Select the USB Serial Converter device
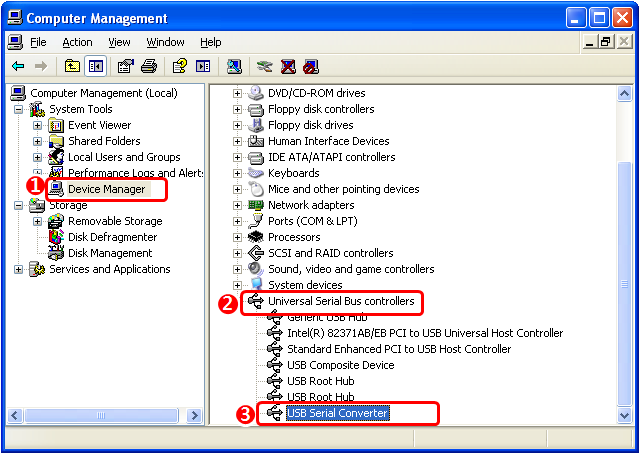Screen dimensions: 640x454 point(337,413)
